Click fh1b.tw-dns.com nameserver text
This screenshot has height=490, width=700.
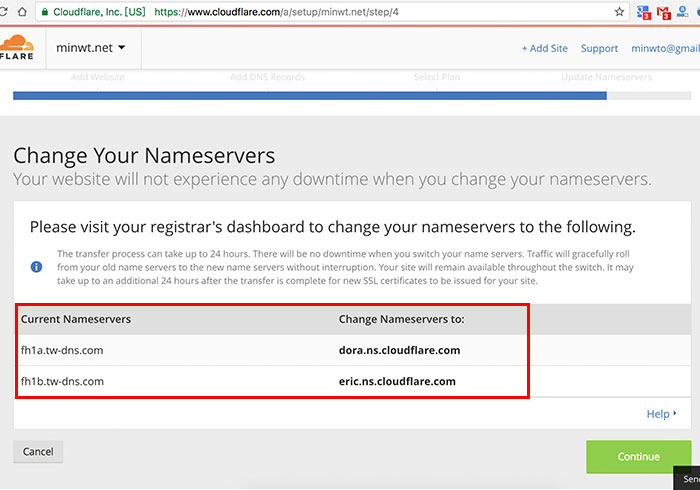62,382
